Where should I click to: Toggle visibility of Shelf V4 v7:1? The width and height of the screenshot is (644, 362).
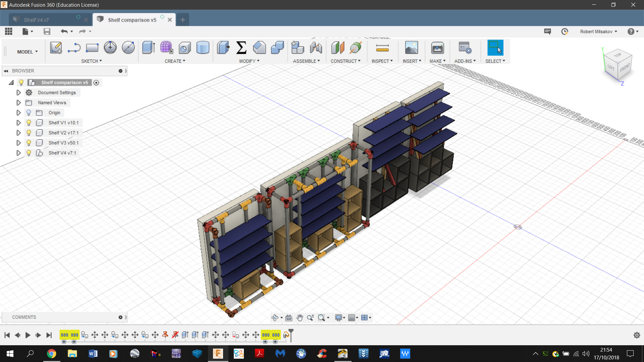29,153
